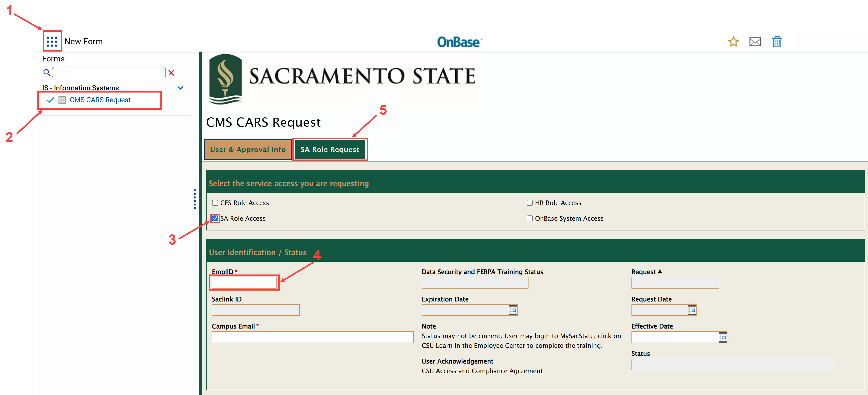Click the vertical dotted panel splitter handle
The width and height of the screenshot is (868, 395).
(195, 199)
